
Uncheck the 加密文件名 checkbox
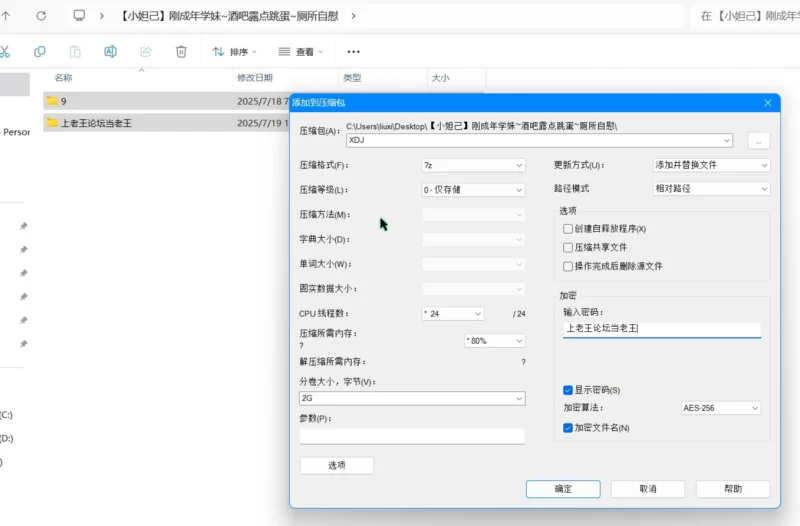568,428
